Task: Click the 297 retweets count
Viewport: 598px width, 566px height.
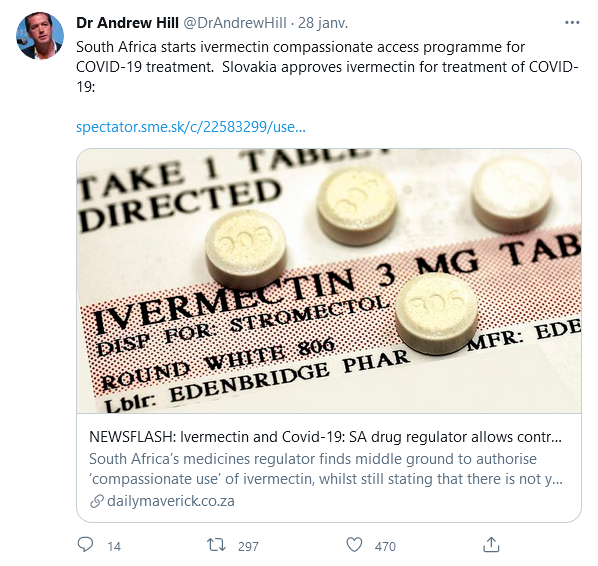Action: [x=248, y=547]
